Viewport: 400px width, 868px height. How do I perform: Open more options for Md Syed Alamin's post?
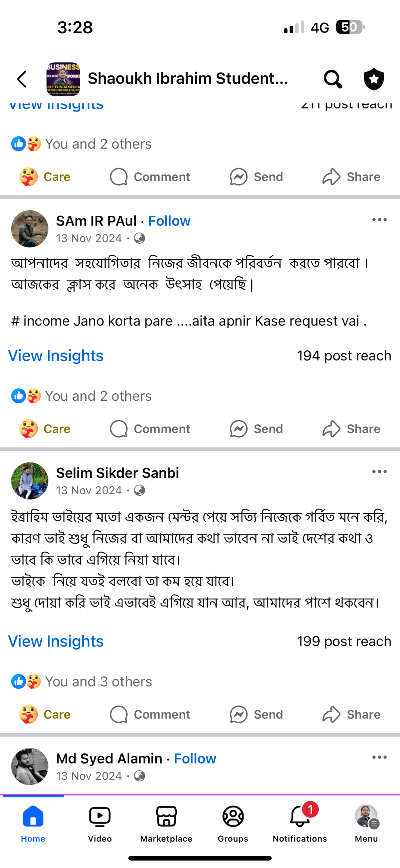[x=379, y=757]
